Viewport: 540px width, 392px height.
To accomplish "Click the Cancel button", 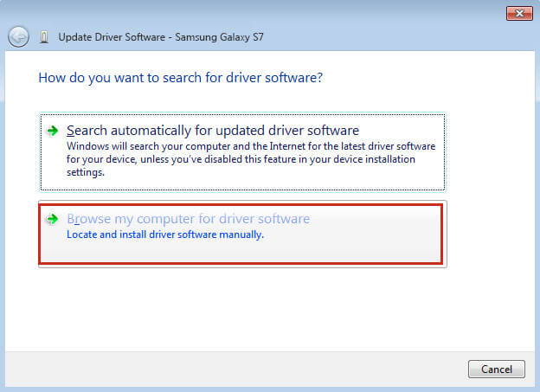I will [x=496, y=370].
